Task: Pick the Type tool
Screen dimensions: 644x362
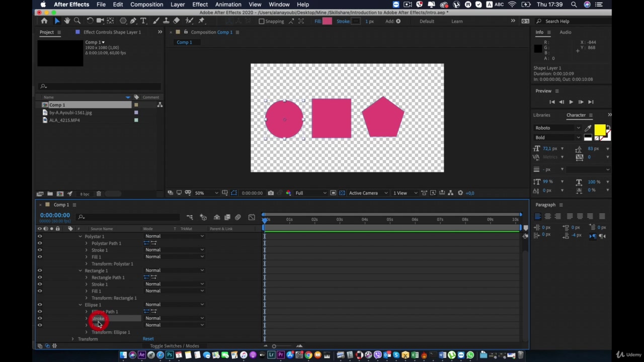Action: point(143,21)
